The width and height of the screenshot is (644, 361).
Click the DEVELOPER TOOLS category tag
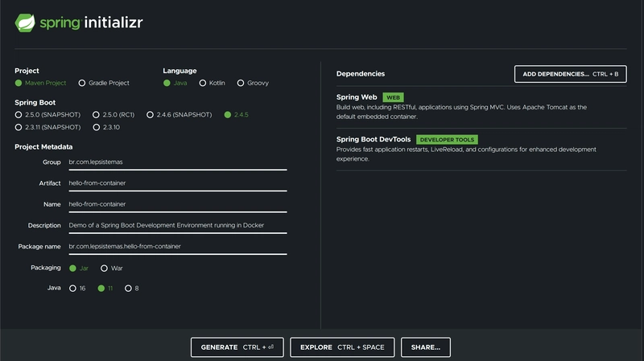447,140
